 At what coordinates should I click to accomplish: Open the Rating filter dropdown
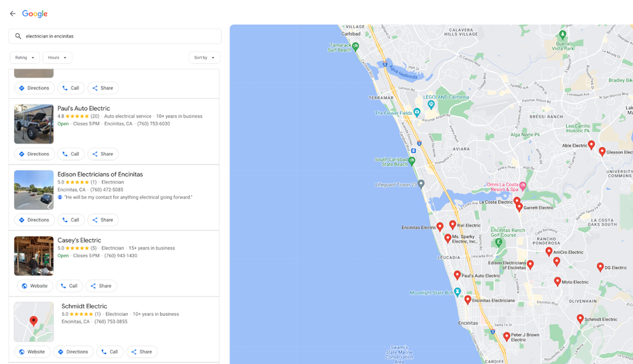coord(25,57)
